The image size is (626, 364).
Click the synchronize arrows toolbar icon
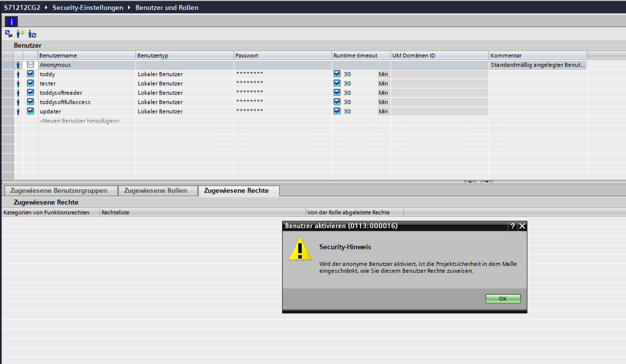coord(9,34)
